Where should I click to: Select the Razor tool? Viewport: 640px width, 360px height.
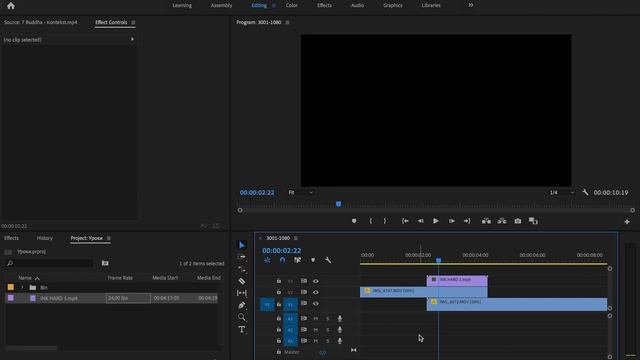pyautogui.click(x=242, y=281)
